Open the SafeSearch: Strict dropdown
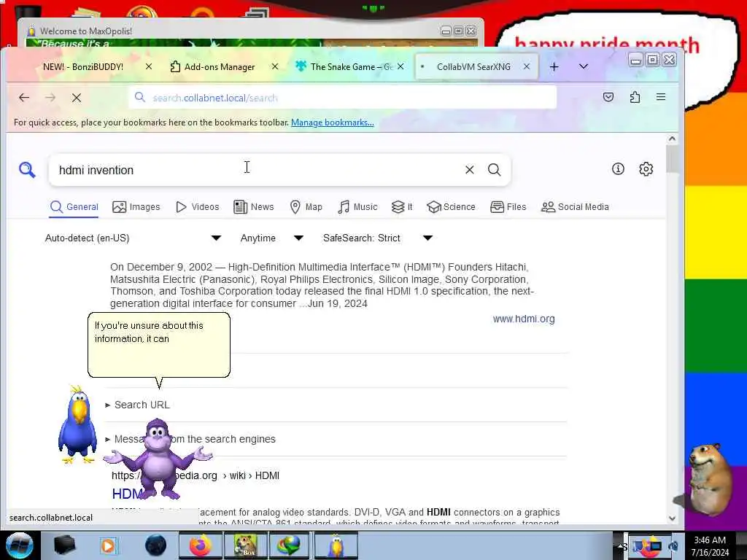Viewport: 747px width, 560px height. pyautogui.click(x=378, y=238)
